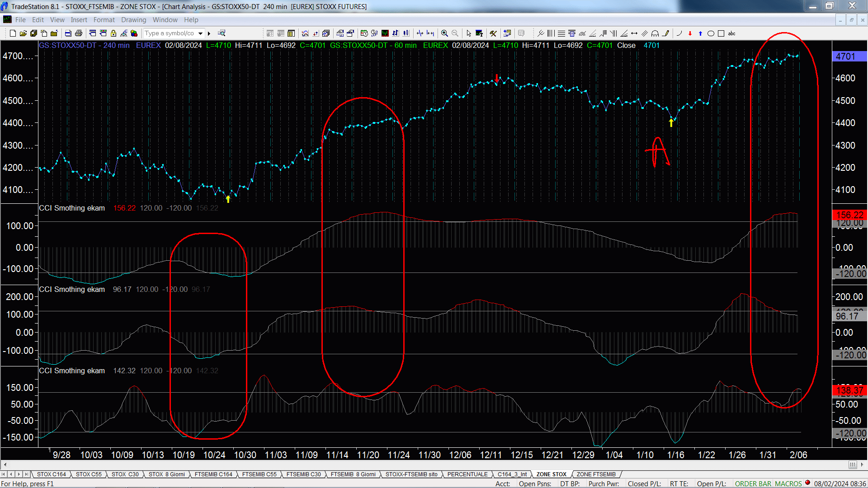Switch to the STOX C30 tab
868x488 pixels.
(125, 474)
